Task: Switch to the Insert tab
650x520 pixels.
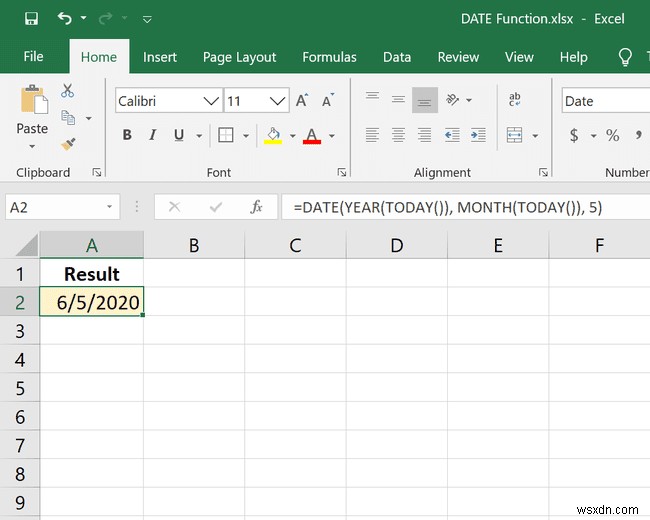Action: coord(160,57)
